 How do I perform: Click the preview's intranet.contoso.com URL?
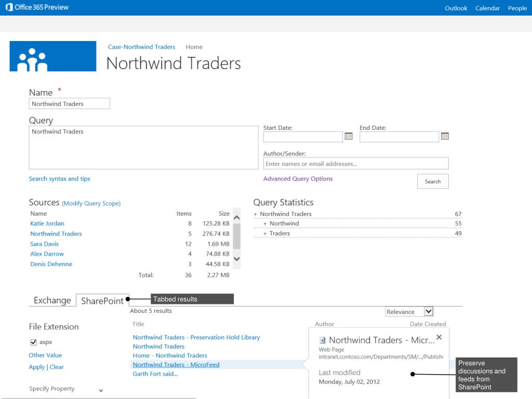tap(381, 356)
